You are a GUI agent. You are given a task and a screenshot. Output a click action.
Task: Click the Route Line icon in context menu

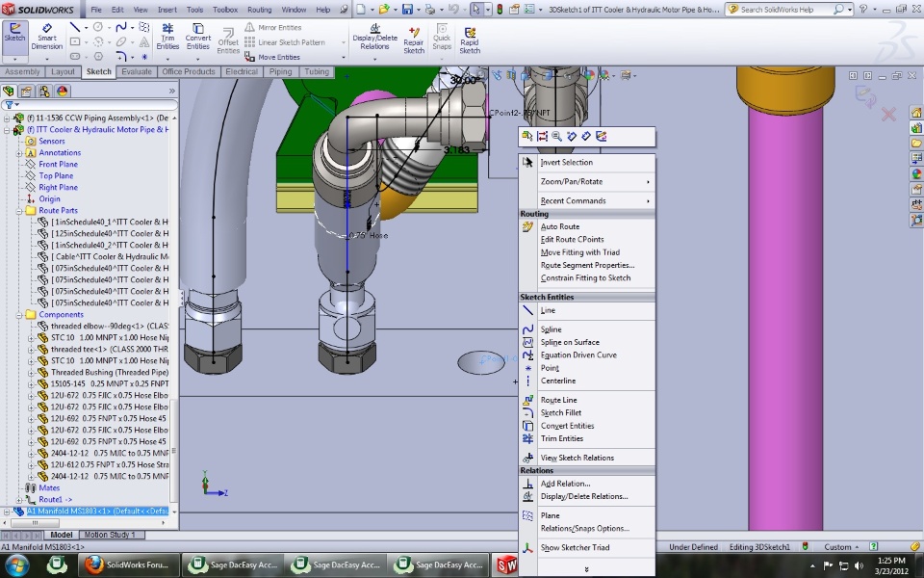(528, 400)
